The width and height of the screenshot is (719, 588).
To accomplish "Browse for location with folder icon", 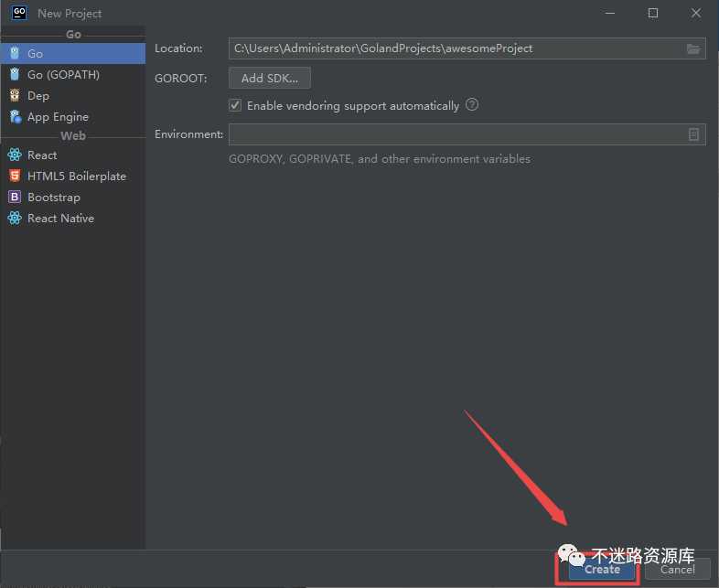I will [x=693, y=48].
